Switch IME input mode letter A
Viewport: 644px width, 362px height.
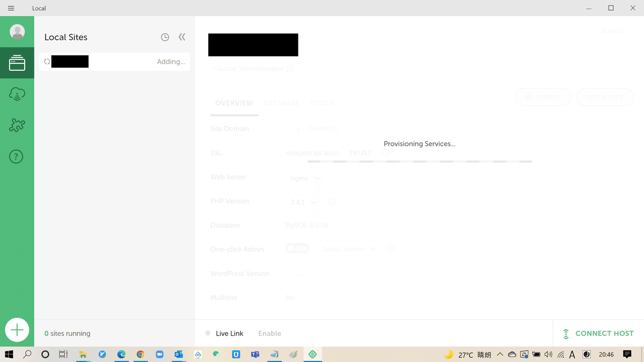(572, 354)
